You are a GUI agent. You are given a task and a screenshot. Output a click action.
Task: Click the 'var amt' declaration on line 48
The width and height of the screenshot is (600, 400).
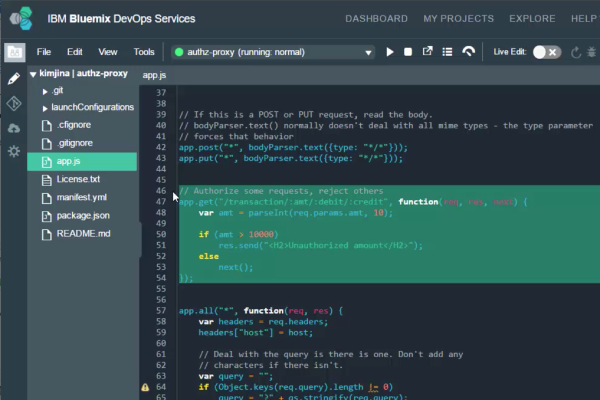(x=216, y=213)
